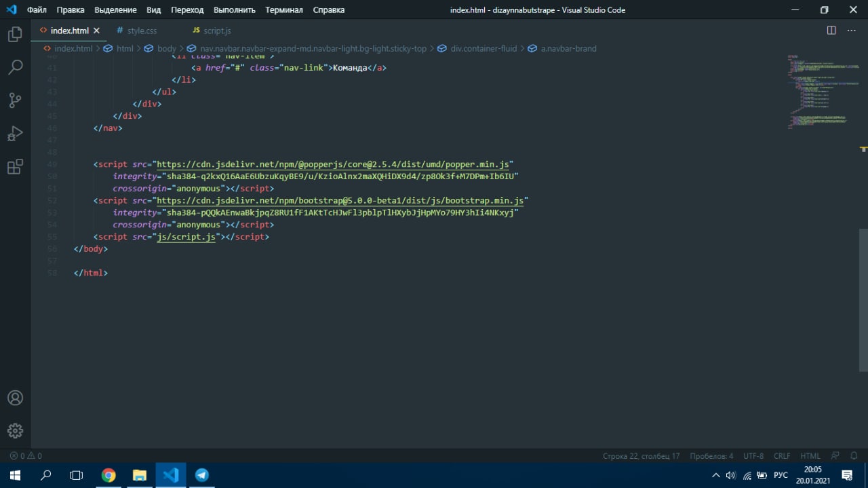Open the network icon in tray
This screenshot has width=868, height=488.
point(747,475)
